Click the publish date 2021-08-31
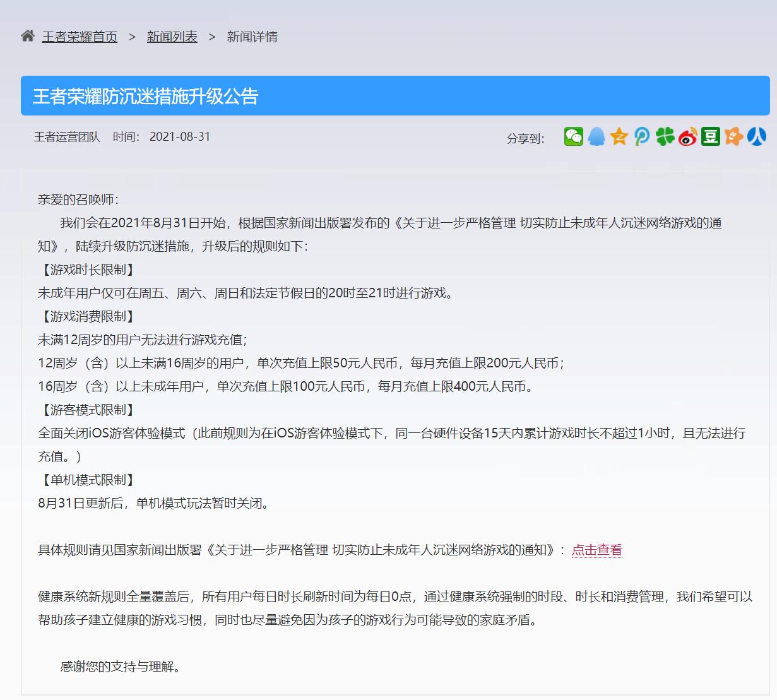The width and height of the screenshot is (777, 700). (x=180, y=136)
